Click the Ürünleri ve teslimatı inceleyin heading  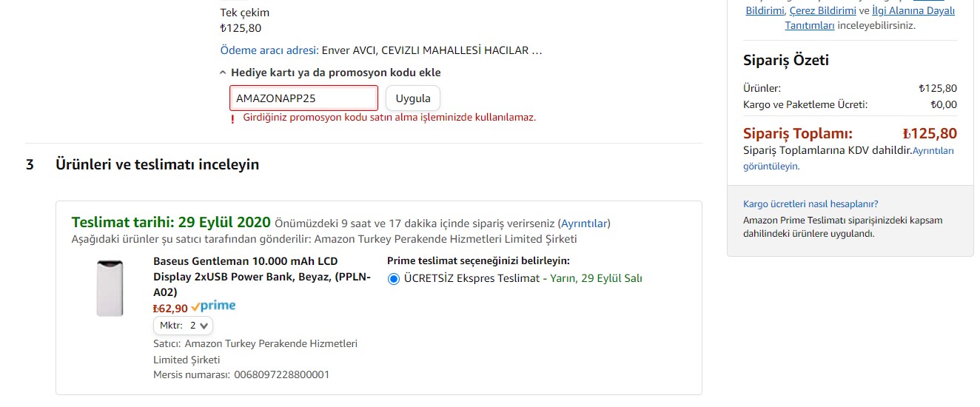pos(157,164)
